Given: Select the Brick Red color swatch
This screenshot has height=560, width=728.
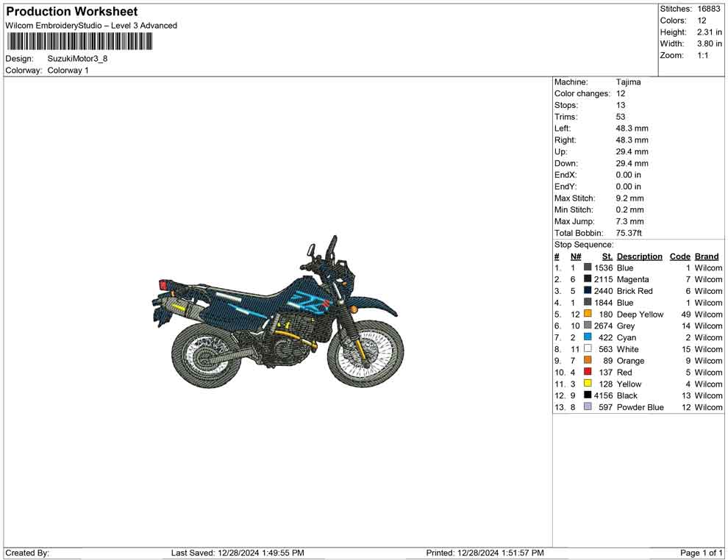Looking at the screenshot, I should [x=588, y=291].
